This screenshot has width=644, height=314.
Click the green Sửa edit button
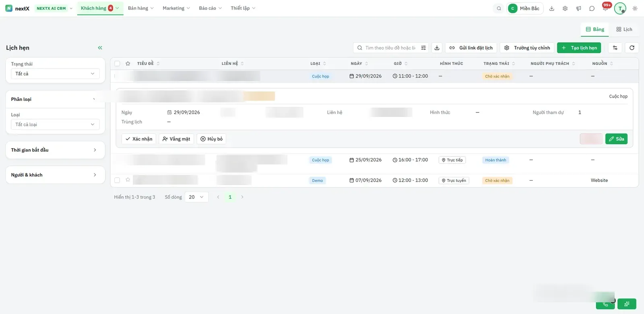tap(616, 139)
